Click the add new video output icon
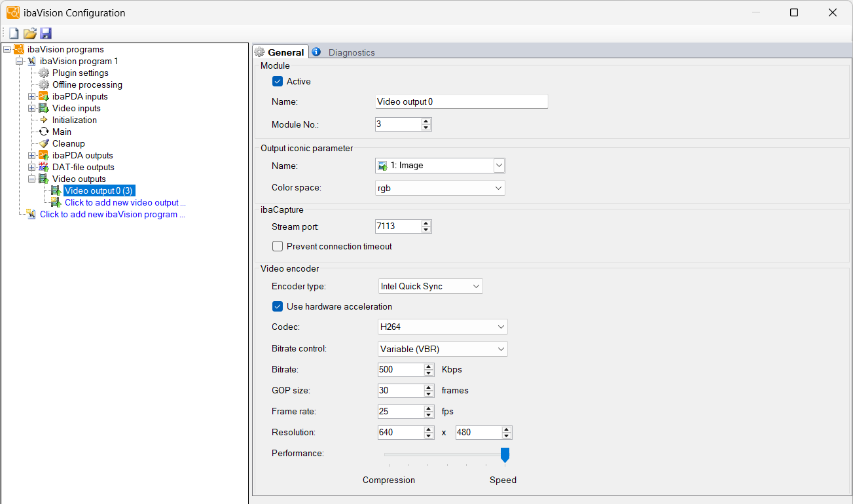The width and height of the screenshot is (853, 504). tap(56, 202)
